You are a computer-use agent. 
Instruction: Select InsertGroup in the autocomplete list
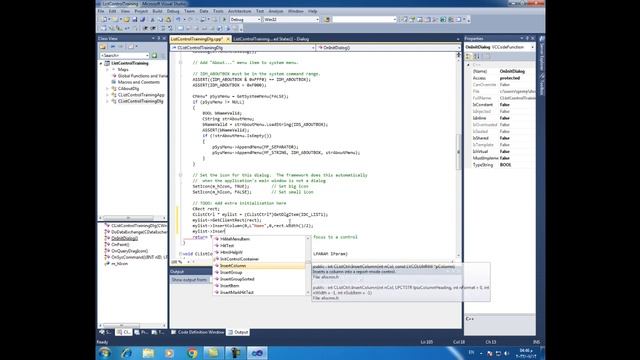259,273
